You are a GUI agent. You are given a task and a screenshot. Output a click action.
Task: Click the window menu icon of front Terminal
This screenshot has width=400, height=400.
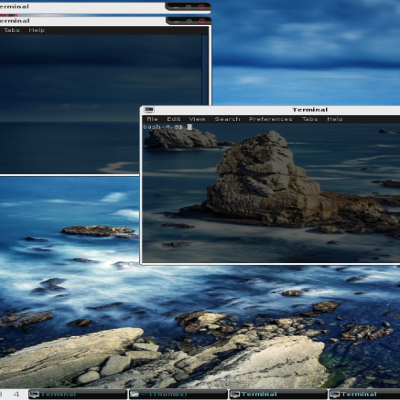coord(149,110)
